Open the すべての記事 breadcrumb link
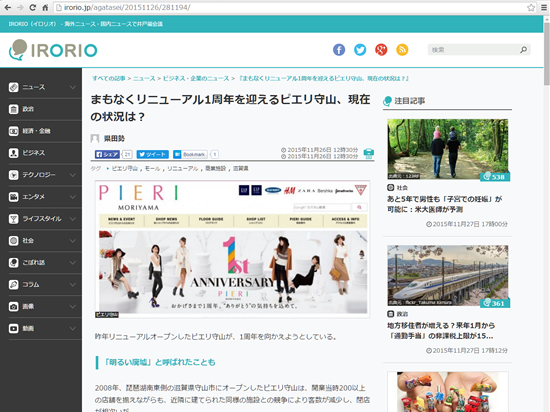This screenshot has height=412, width=550. 109,79
